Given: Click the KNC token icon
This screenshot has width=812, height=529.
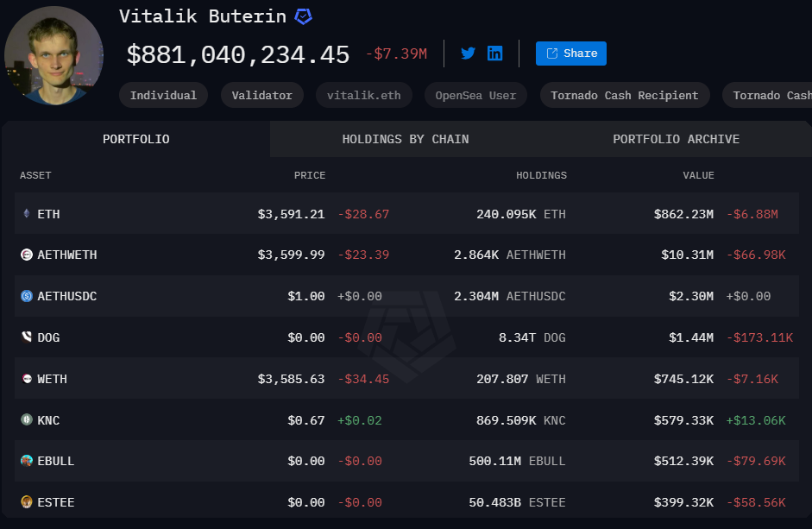Looking at the screenshot, I should [x=23, y=419].
